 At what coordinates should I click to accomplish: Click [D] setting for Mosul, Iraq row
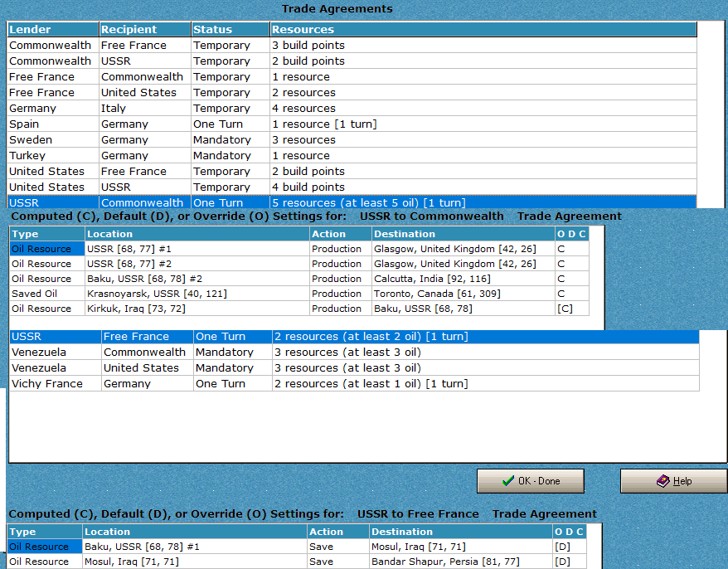click(569, 562)
